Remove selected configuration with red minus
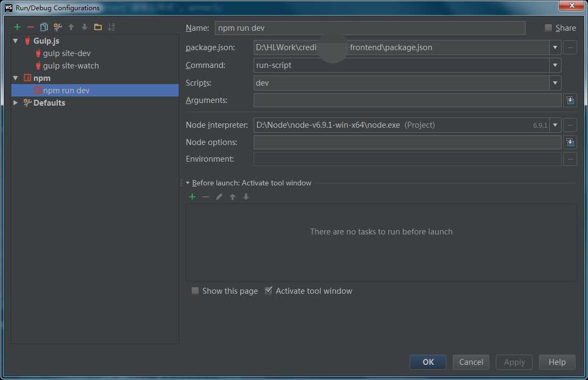Screen dimensions: 588x380 (30, 27)
